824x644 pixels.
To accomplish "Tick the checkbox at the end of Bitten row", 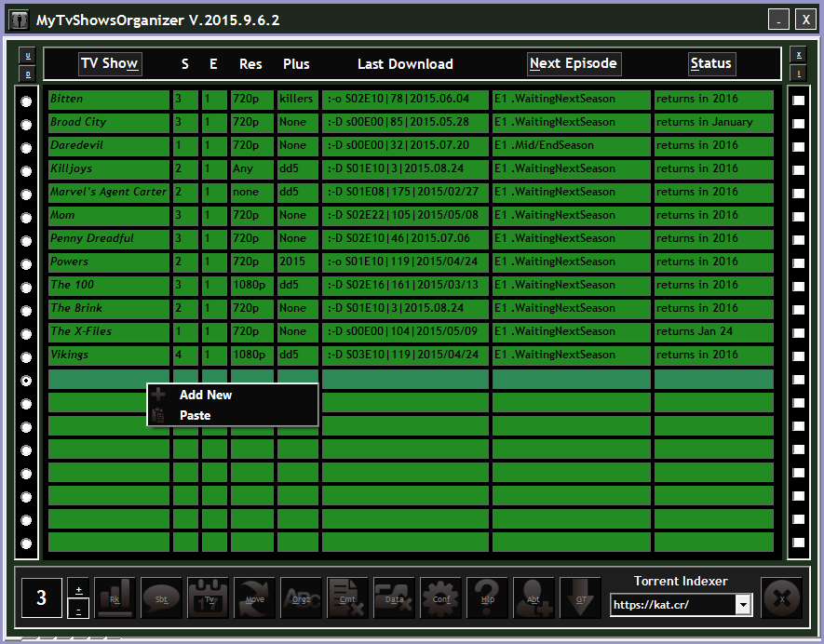I will click(798, 101).
